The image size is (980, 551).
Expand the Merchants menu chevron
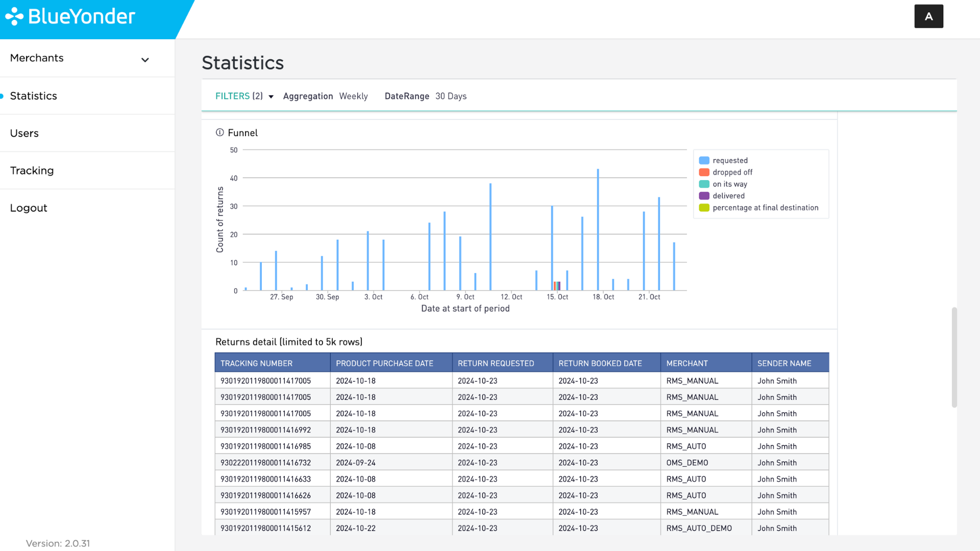pyautogui.click(x=145, y=60)
